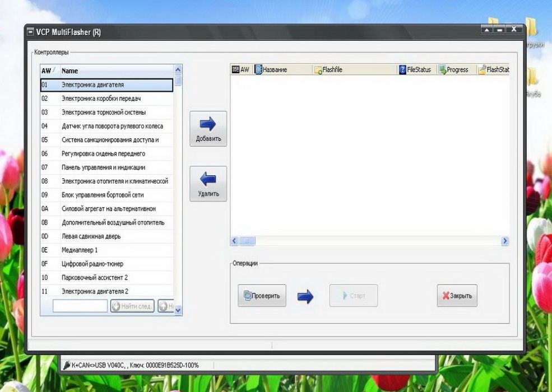Click the controllers list scroll-up arrow
This screenshot has height=392, width=552.
[x=178, y=69]
